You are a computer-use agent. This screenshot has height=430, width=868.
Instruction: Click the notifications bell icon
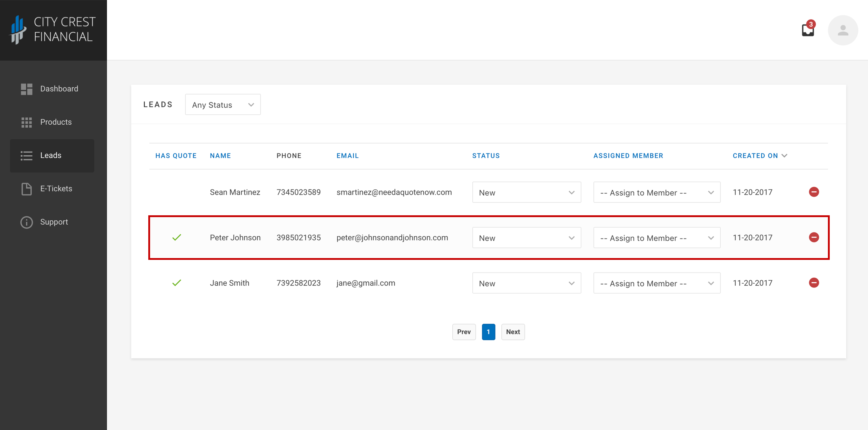coord(808,30)
